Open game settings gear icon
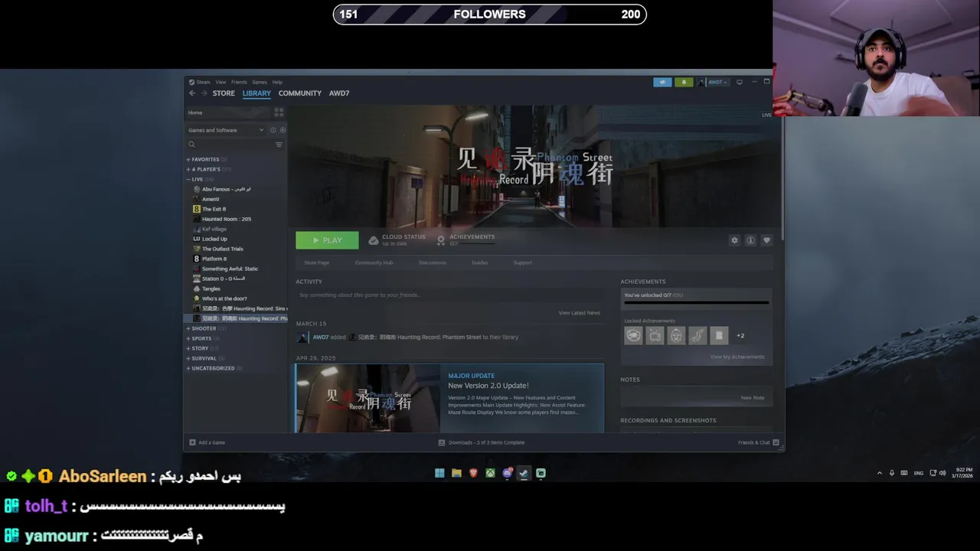Image resolution: width=980 pixels, height=551 pixels. (734, 240)
